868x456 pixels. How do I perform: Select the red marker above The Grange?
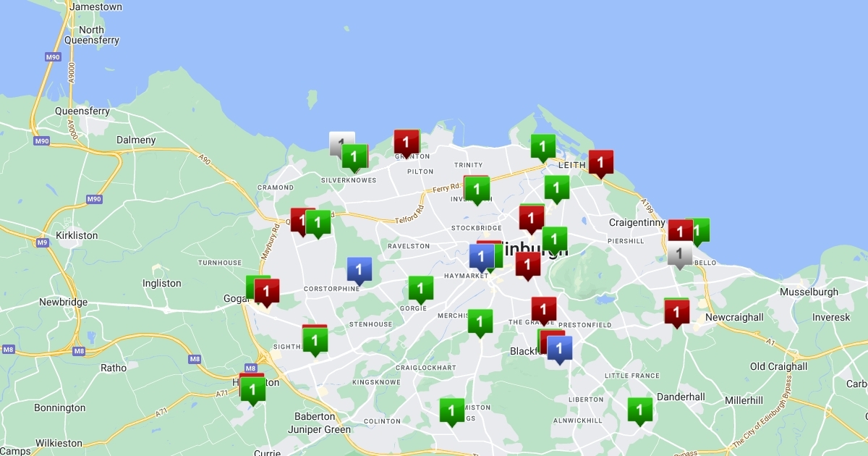[543, 309]
